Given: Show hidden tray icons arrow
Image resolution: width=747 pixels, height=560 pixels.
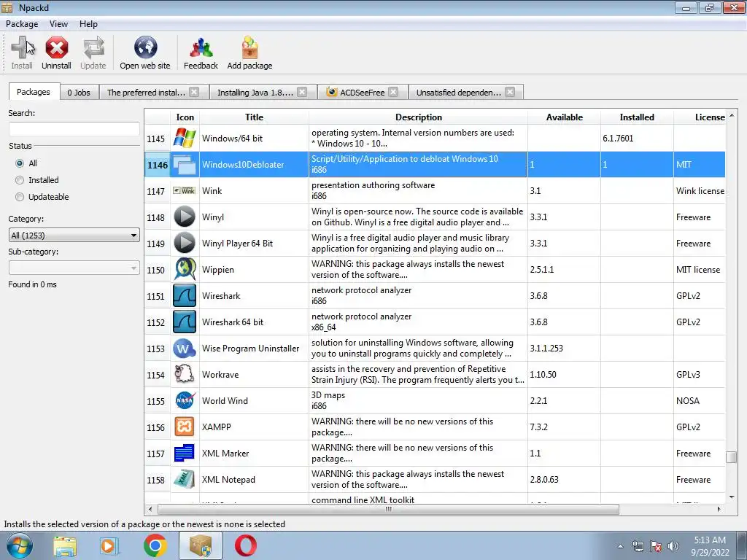Looking at the screenshot, I should point(620,546).
